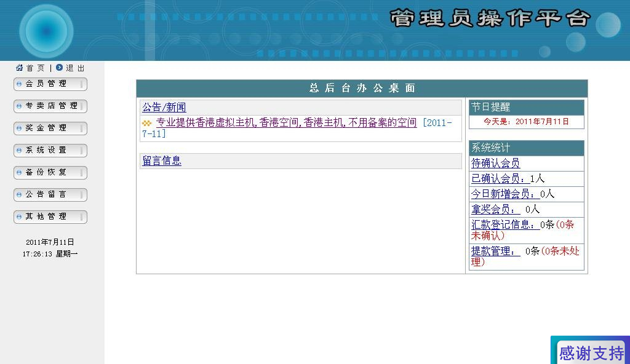Screen dimensions: 630x364
Task: Click the exit arrow icon beside 退出
Action: click(60, 68)
